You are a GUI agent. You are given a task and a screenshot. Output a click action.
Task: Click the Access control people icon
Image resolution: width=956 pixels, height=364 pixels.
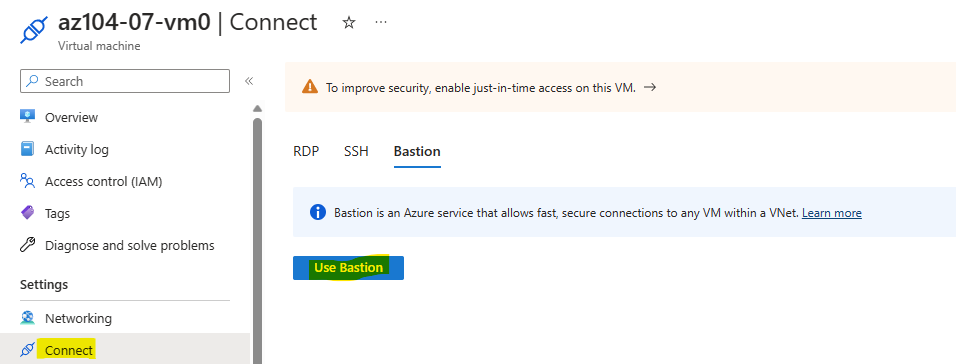pos(27,181)
